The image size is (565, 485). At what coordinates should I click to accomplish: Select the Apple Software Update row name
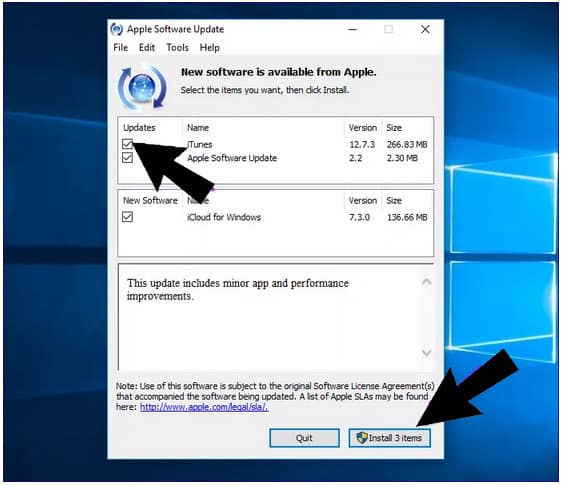232,158
